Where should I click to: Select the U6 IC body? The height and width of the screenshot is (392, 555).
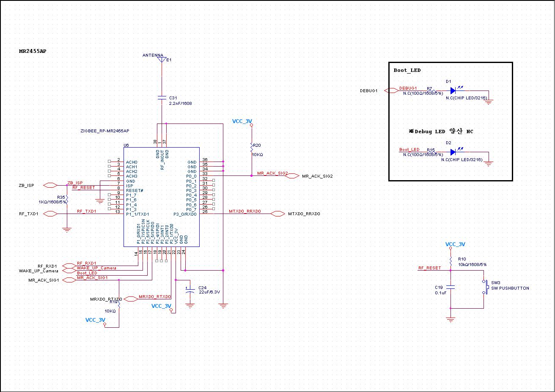[162, 197]
